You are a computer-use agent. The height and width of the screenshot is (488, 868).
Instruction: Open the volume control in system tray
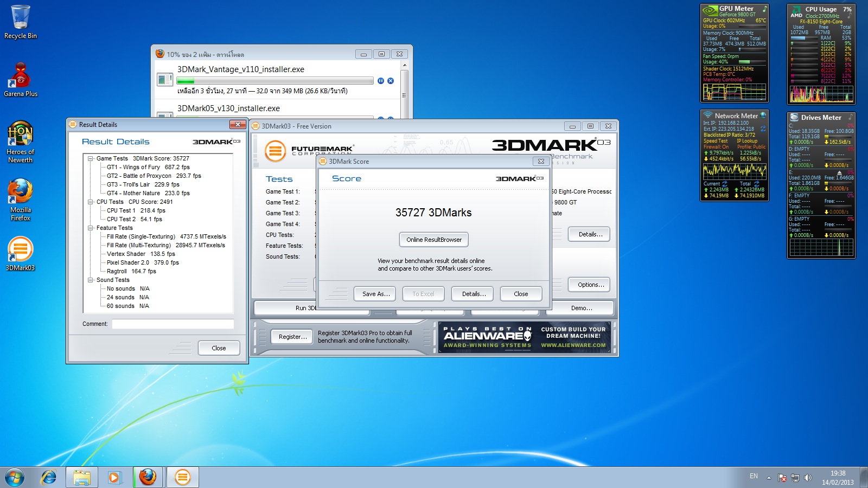click(808, 478)
